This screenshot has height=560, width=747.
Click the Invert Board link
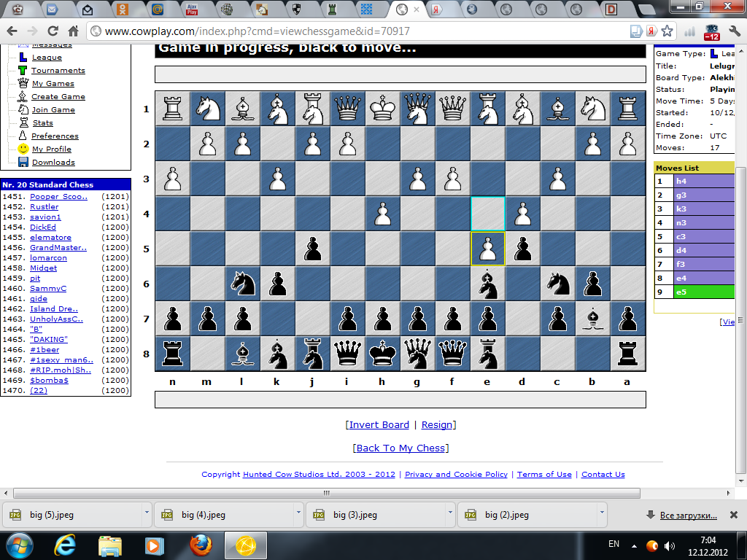pos(379,425)
